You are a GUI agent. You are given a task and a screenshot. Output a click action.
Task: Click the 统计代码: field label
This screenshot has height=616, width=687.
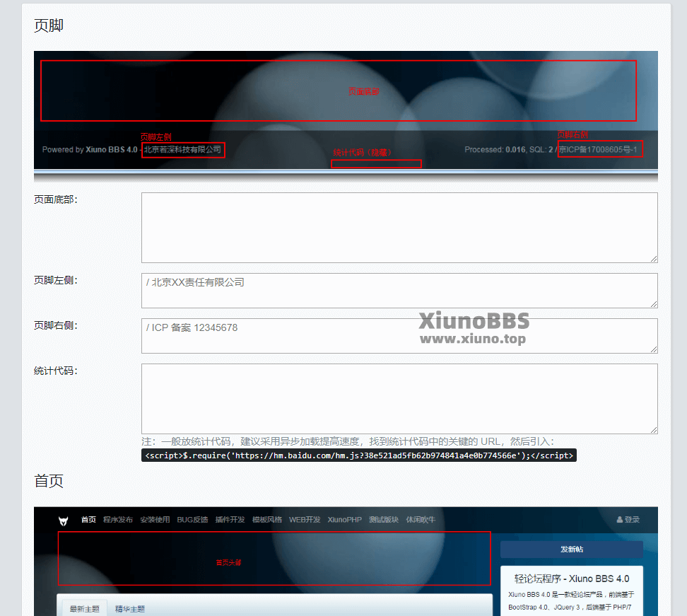pos(56,371)
